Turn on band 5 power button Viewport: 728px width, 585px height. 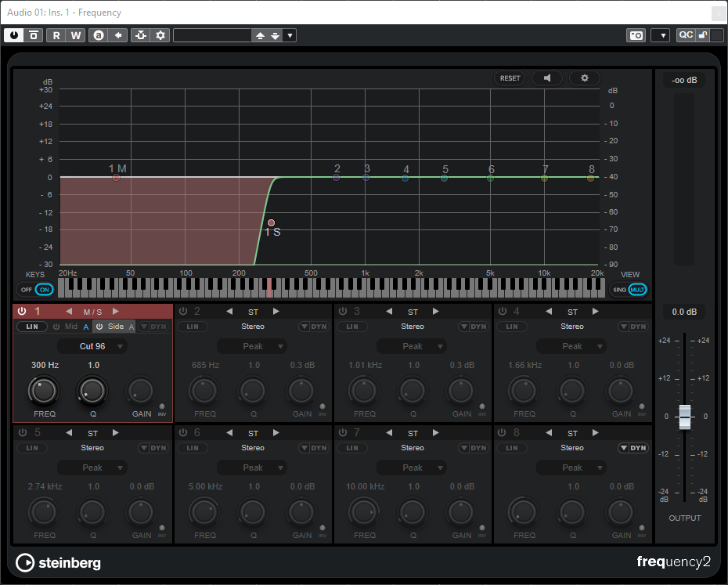[x=22, y=432]
